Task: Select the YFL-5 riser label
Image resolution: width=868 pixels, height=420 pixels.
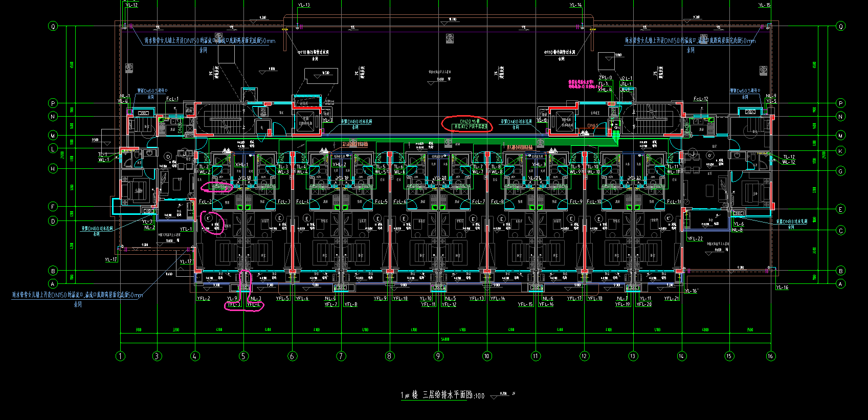Action: click(x=282, y=298)
